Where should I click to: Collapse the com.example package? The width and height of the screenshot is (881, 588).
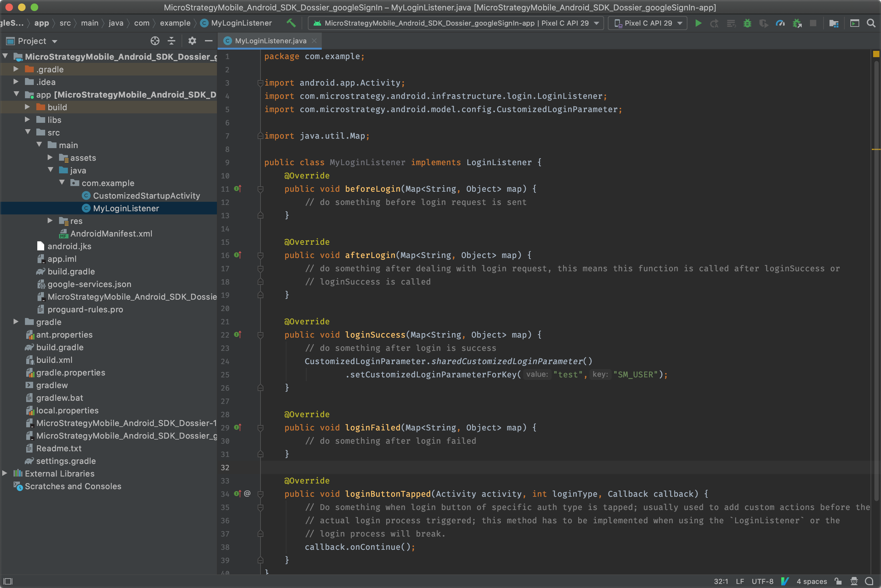tap(62, 183)
